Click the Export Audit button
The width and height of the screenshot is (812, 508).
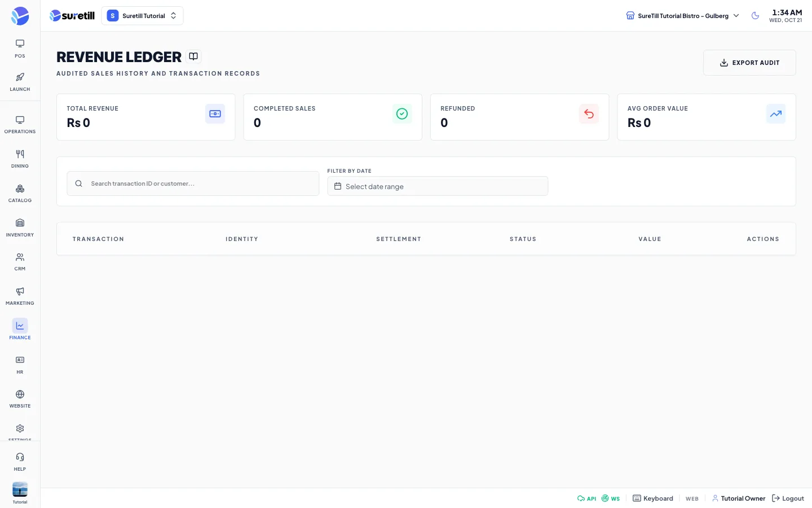point(749,63)
